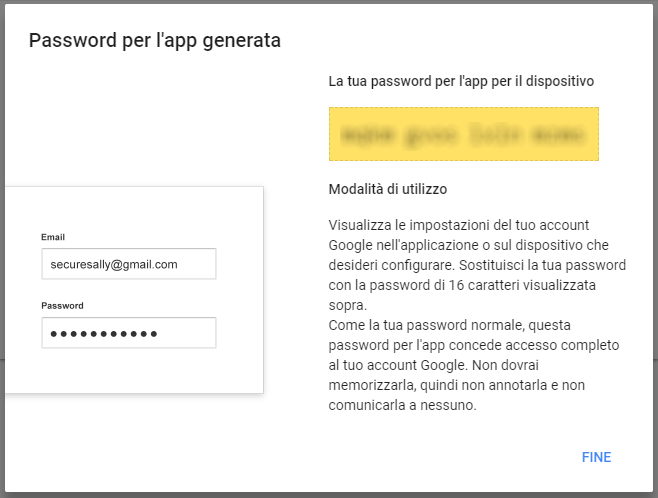Click the 'Password' label above dotted field
This screenshot has width=658, height=498.
click(62, 305)
